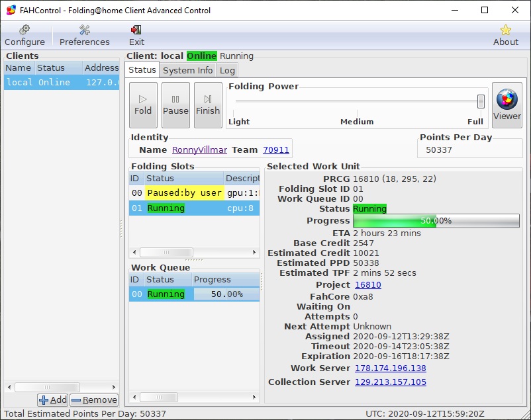
Task: Select folding slot 01 running on cpu:8
Action: pos(195,208)
